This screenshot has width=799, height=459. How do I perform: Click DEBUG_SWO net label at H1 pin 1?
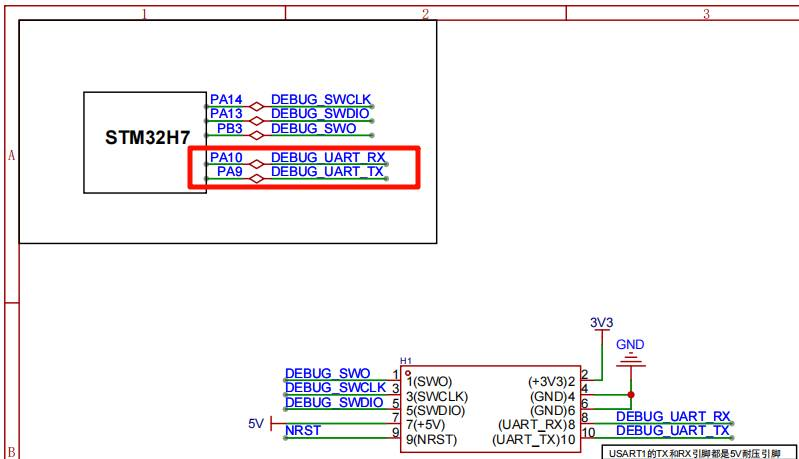coord(328,373)
